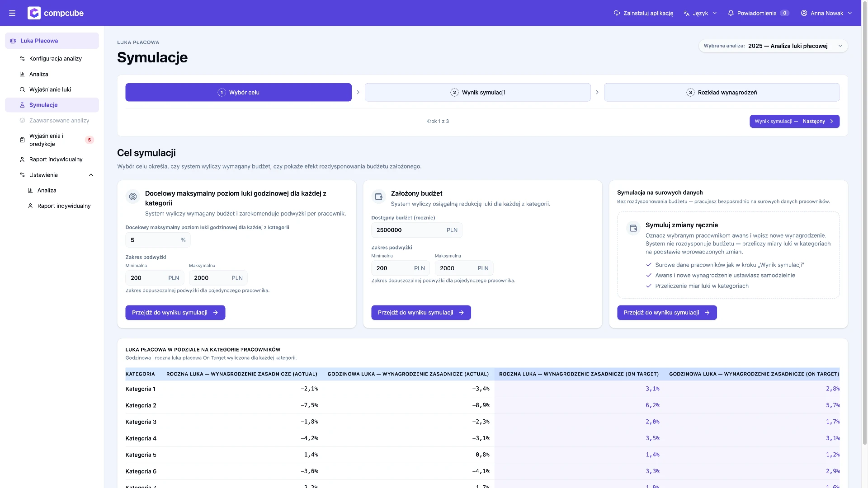Open the hamburger menu icon
Image resolution: width=868 pixels, height=488 pixels.
[12, 13]
